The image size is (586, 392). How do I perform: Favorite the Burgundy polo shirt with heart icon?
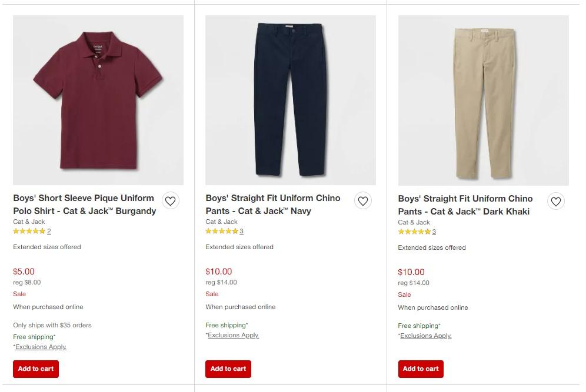pos(170,201)
